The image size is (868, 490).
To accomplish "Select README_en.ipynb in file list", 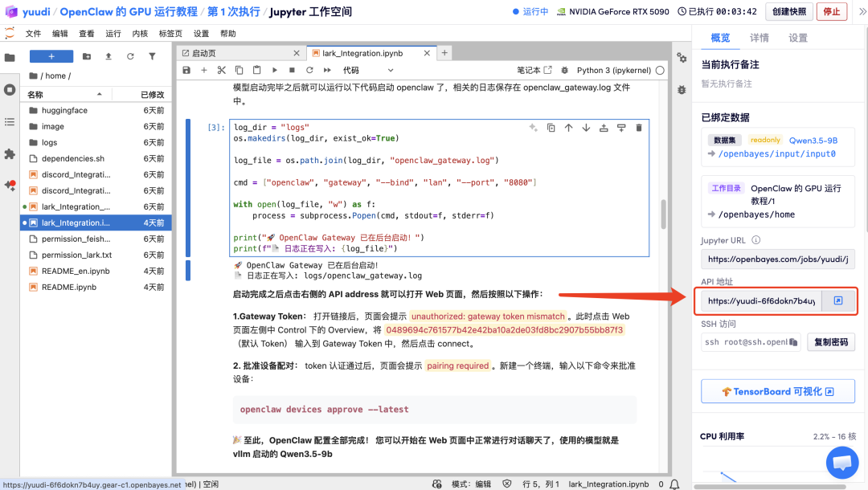I will [96, 271].
